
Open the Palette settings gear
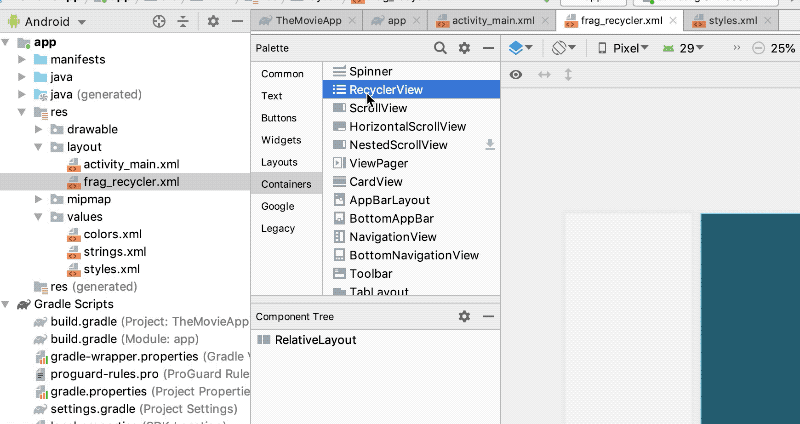point(464,48)
